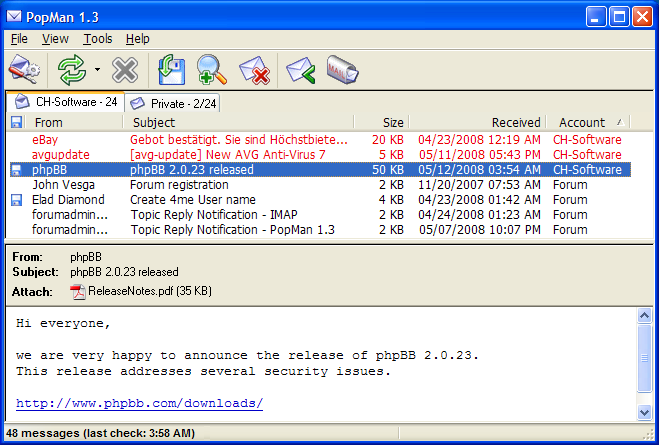Click the date 05/07/2008 10:07 PM

[x=479, y=230]
